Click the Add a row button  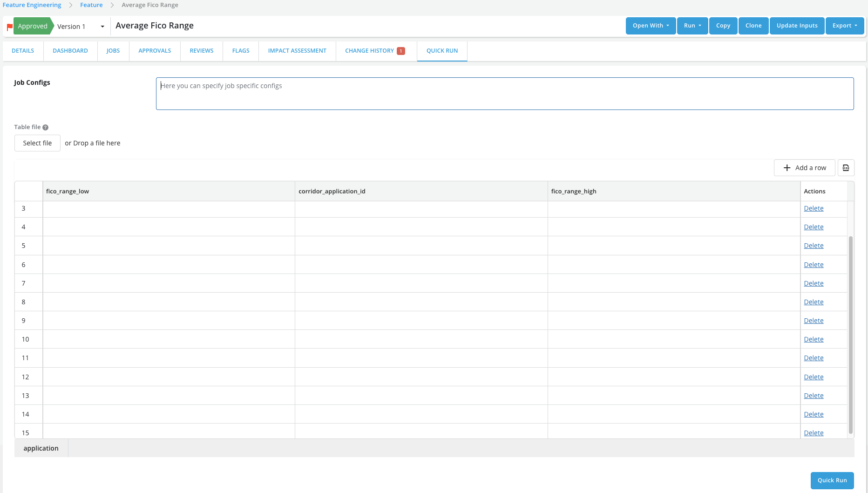804,168
